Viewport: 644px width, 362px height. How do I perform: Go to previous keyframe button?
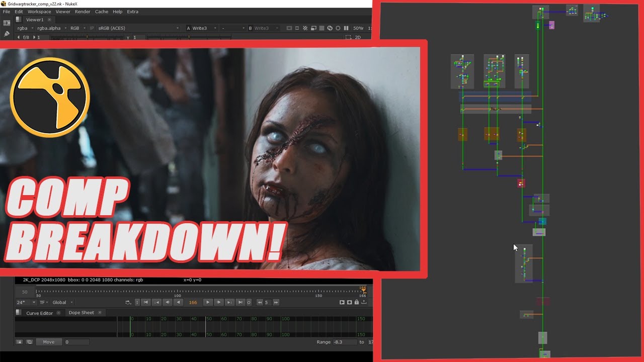[x=156, y=302]
